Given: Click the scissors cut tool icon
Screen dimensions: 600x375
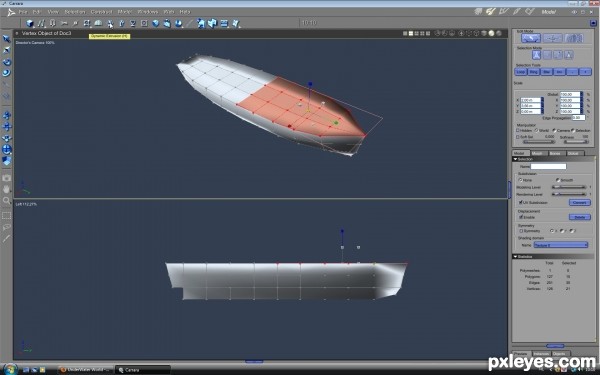Looking at the screenshot, I should (64, 23).
